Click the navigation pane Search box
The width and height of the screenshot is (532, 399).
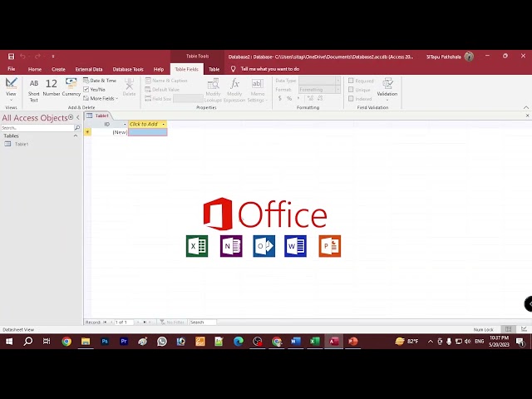coord(37,128)
